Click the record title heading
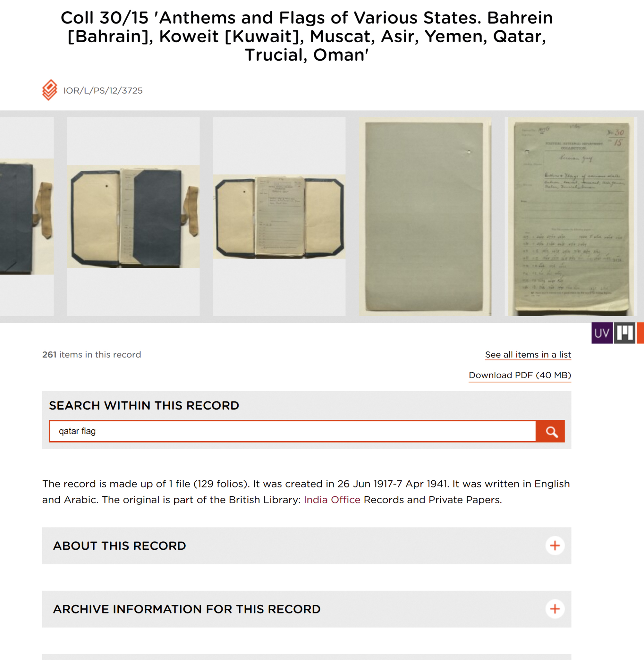This screenshot has width=644, height=660. pyautogui.click(x=306, y=36)
